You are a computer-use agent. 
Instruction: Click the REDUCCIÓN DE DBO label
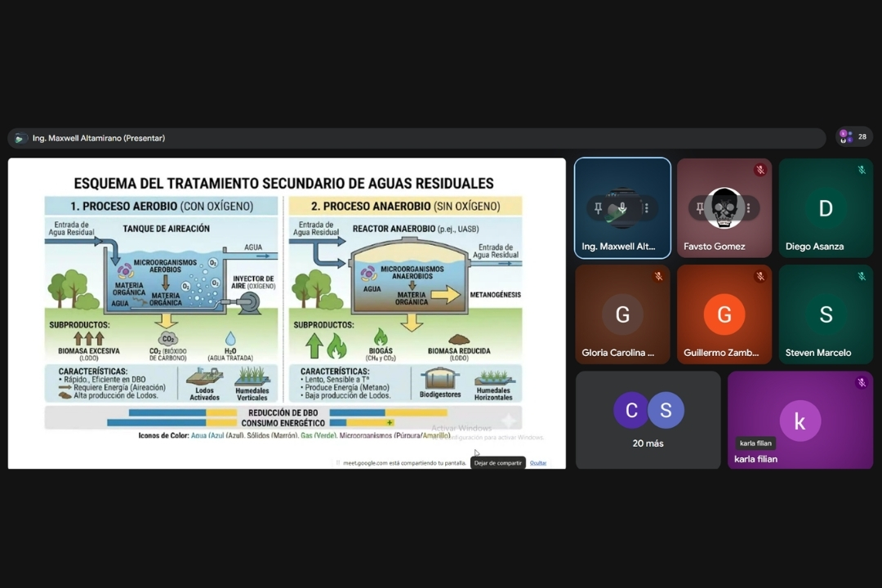click(x=283, y=413)
